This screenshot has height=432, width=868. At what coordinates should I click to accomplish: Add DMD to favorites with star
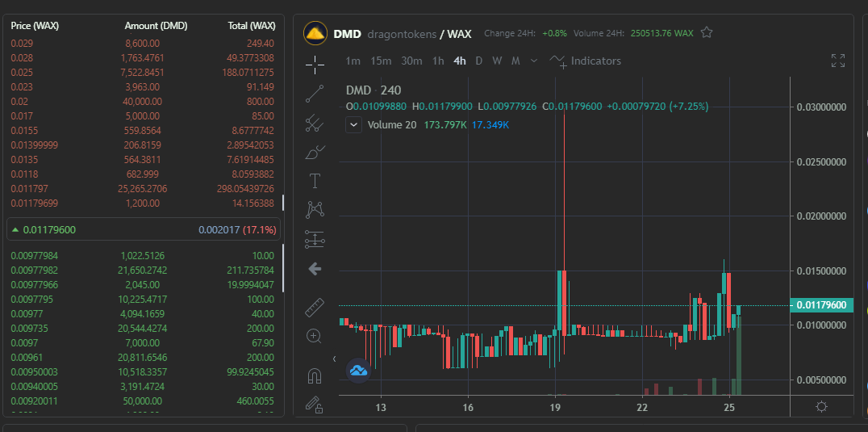[707, 32]
